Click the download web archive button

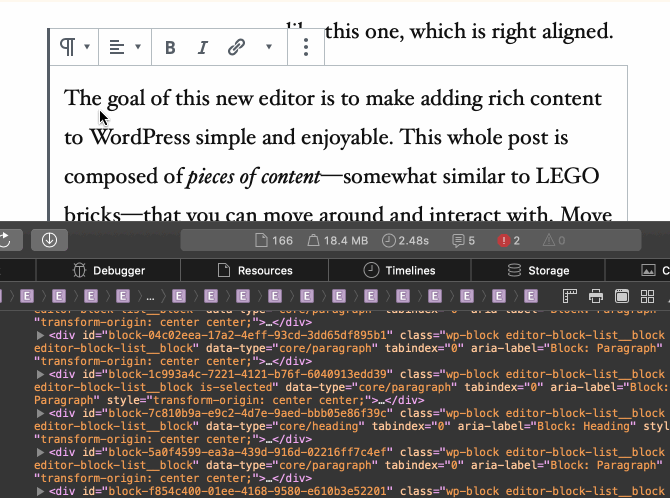(50, 240)
